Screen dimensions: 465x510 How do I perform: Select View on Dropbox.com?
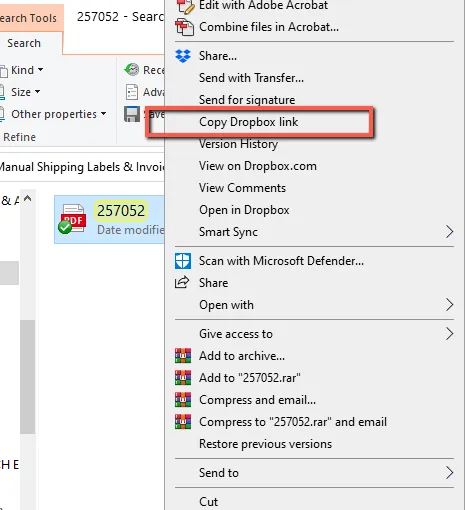pyautogui.click(x=258, y=166)
